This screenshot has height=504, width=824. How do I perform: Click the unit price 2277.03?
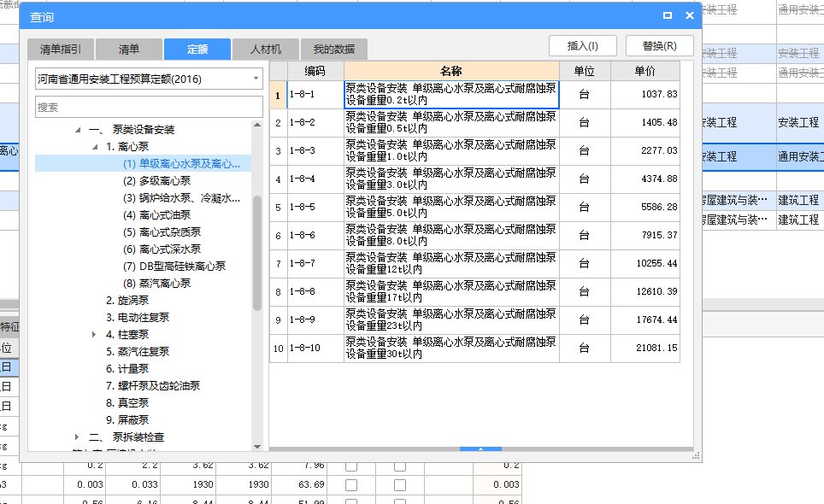(644, 150)
